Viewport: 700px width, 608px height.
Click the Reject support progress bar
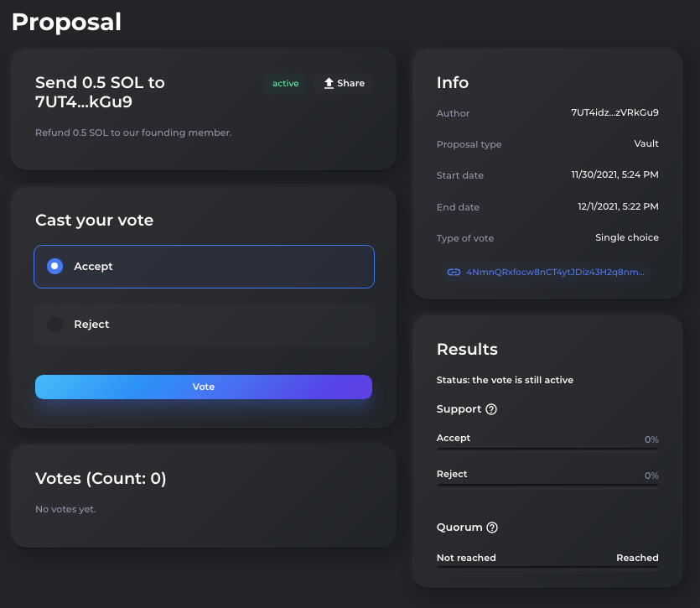pos(547,486)
